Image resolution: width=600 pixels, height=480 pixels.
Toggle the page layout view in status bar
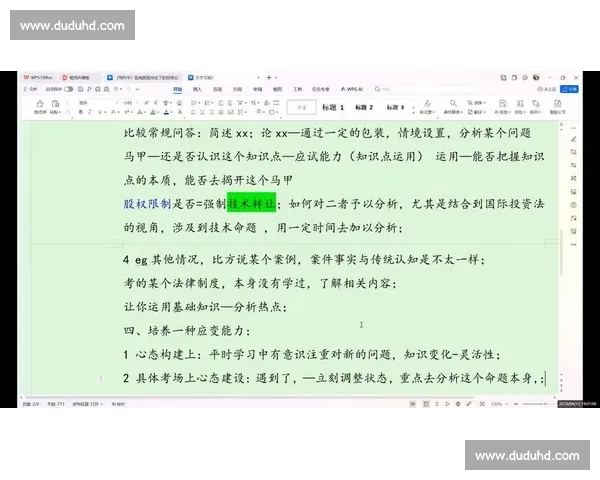tap(426, 404)
